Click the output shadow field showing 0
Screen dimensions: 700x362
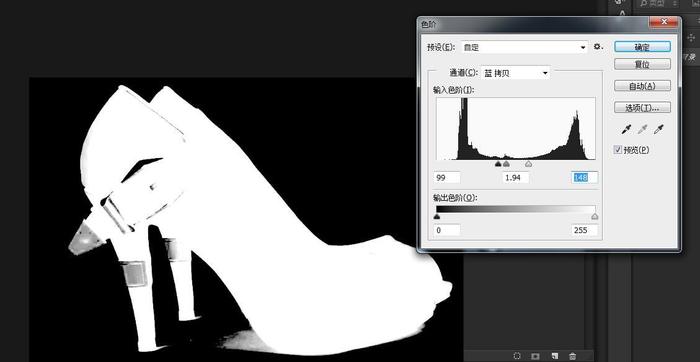(x=447, y=230)
